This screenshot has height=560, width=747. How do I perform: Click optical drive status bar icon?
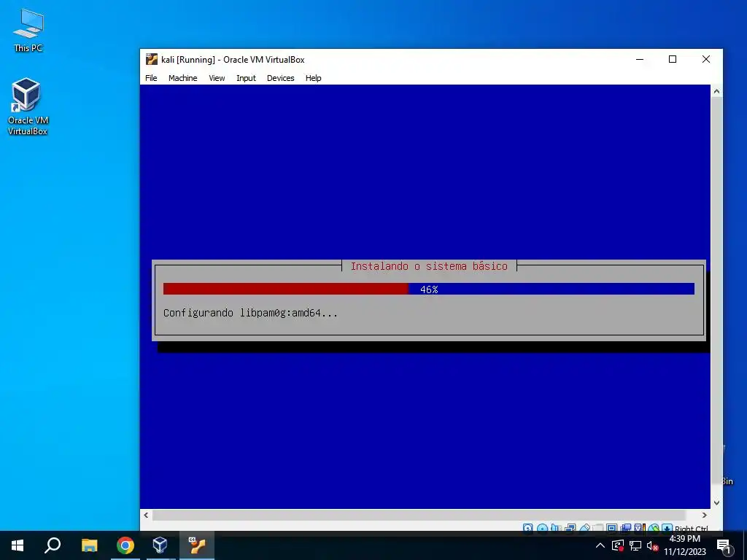tap(542, 528)
